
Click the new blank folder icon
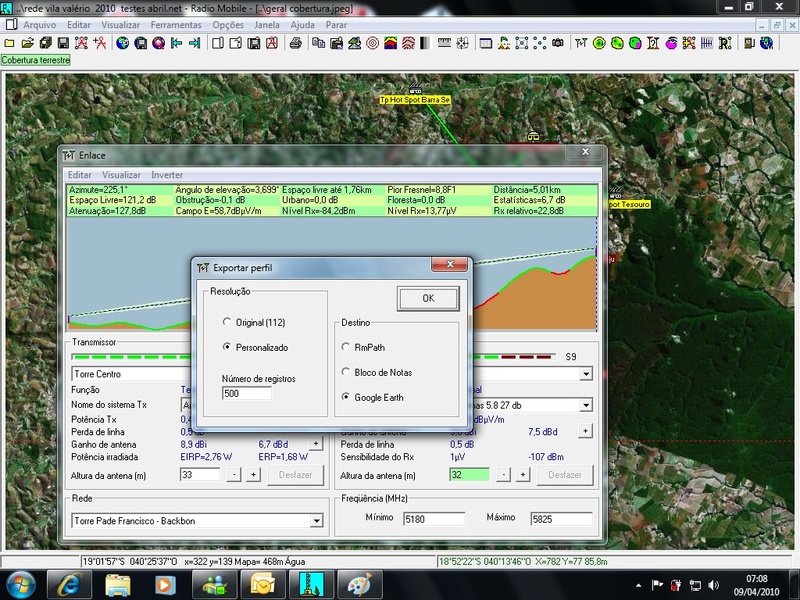pos(10,43)
